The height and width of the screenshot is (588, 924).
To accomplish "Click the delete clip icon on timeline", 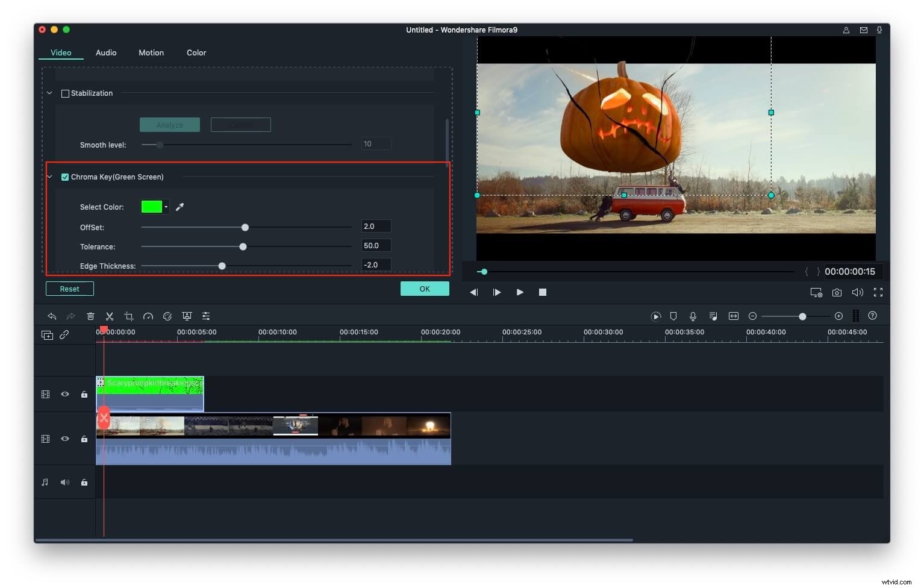I will 90,316.
